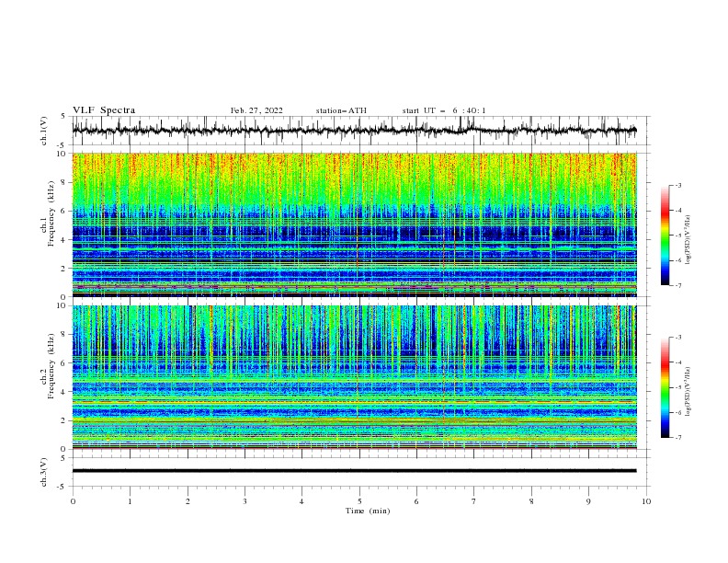The image size is (728, 563).
Task: Click the ch.2 spectrogram panel
Action: click(355, 377)
